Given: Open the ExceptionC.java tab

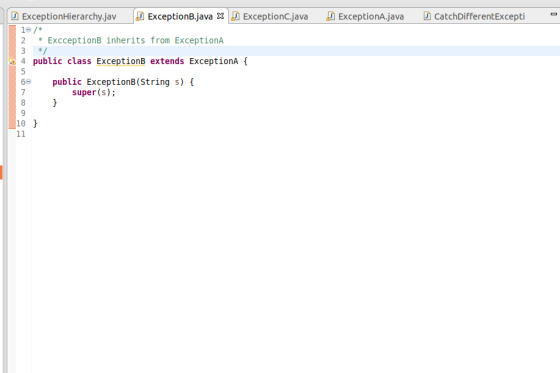Looking at the screenshot, I should point(275,16).
